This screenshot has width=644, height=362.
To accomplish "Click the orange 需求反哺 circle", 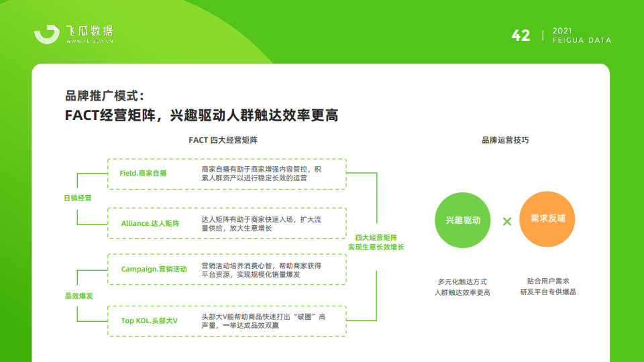I will pyautogui.click(x=547, y=219).
